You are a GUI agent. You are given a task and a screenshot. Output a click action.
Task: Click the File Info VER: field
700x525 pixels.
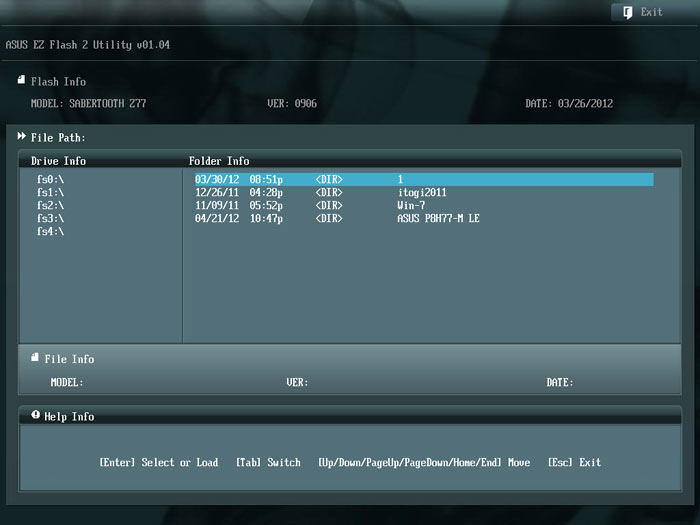pos(297,383)
